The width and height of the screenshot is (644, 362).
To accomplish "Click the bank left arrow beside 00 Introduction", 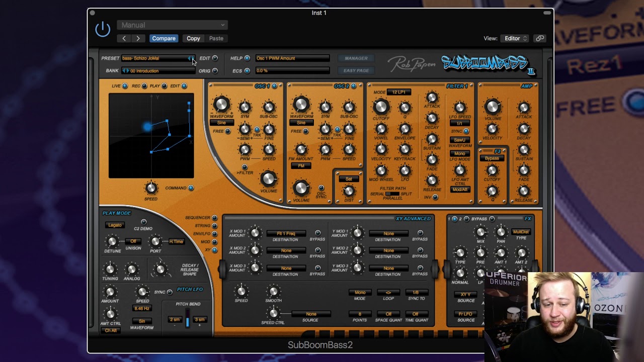I will [124, 71].
